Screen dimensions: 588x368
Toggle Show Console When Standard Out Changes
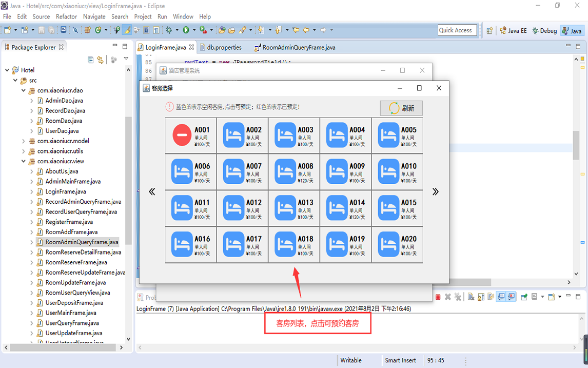pyautogui.click(x=501, y=297)
